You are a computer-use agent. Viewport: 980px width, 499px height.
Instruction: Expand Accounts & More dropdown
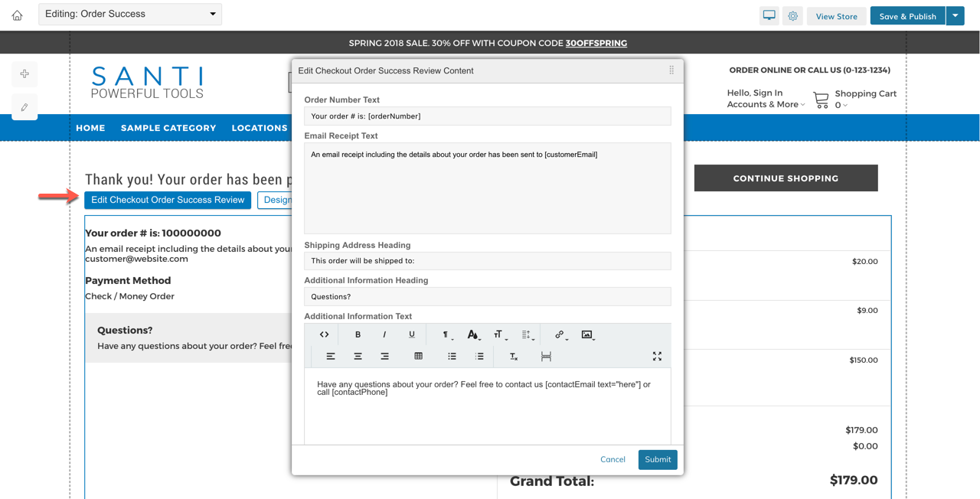click(x=766, y=104)
